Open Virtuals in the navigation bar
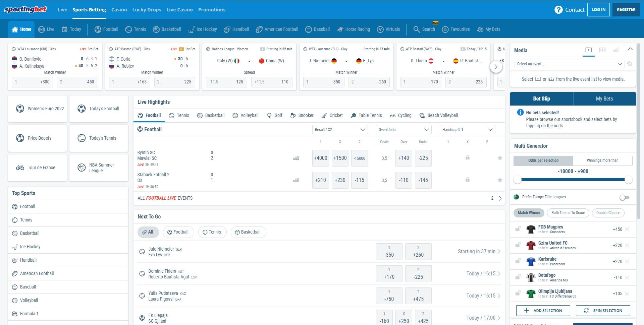The height and width of the screenshot is (325, 644). 388,29
